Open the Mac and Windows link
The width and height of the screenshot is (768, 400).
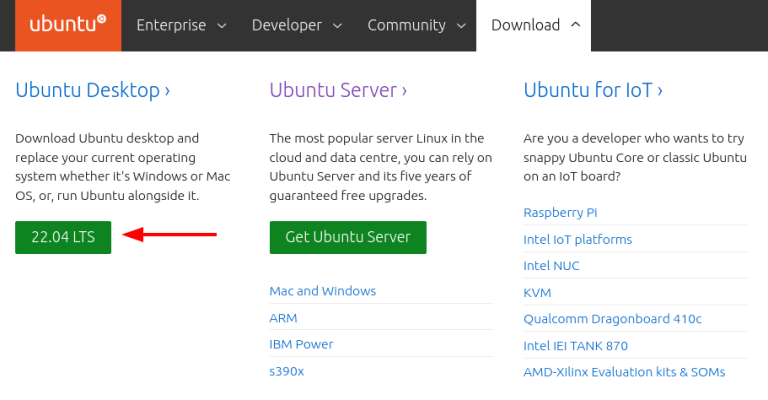pyautogui.click(x=323, y=291)
